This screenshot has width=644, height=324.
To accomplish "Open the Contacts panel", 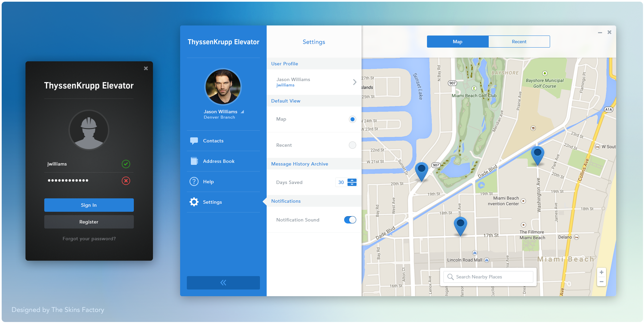I will (x=213, y=141).
